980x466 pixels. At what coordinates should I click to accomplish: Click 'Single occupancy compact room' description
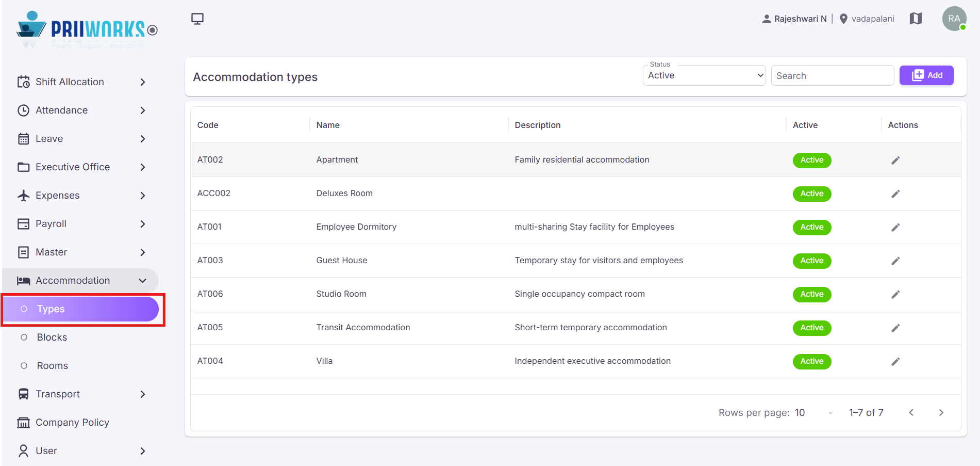[579, 294]
